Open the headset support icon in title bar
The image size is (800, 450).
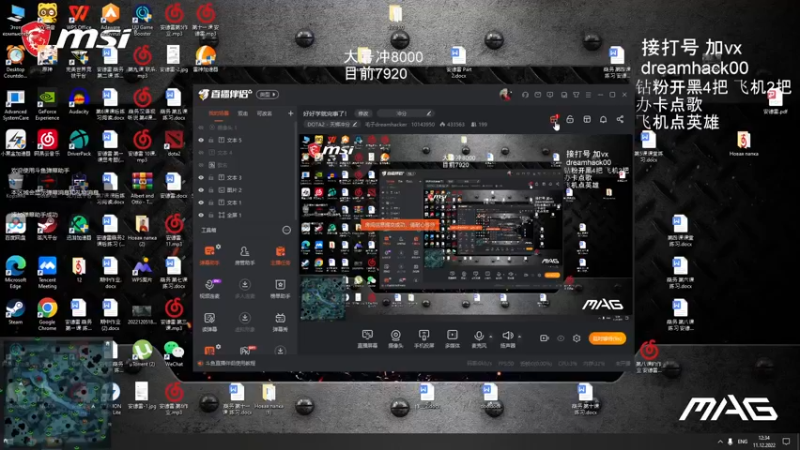point(525,95)
